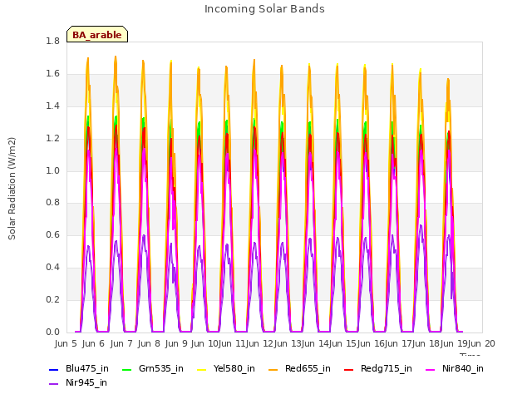
Task: Click the 1.8 y-axis tick label
Action: point(52,42)
